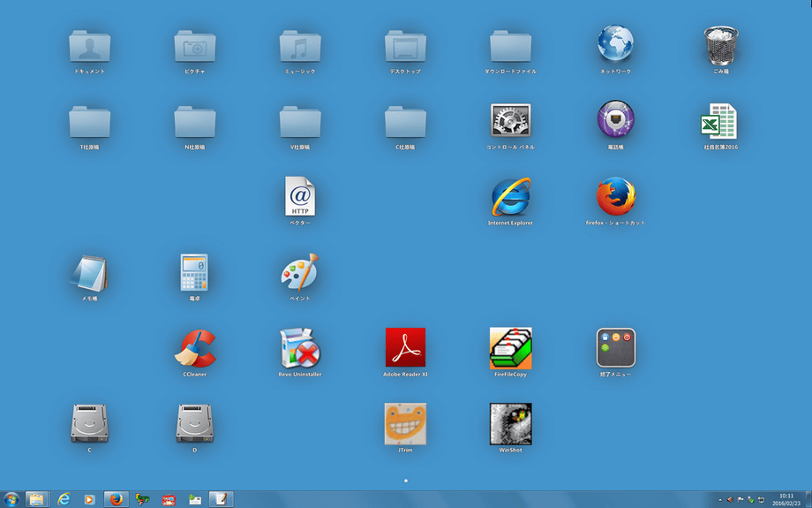812x508 pixels.
Task: Launch the コントロール パネル gear icon
Action: point(511,120)
